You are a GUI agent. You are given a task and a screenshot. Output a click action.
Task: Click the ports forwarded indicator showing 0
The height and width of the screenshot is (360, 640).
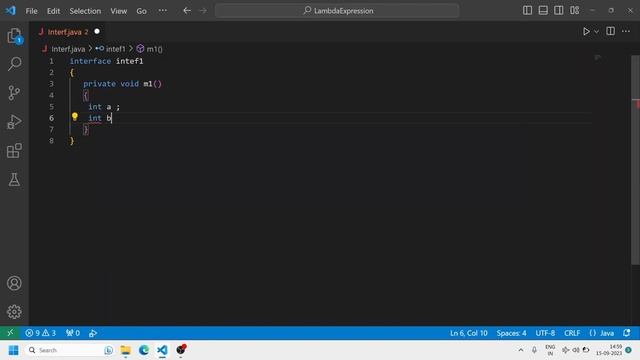pos(73,333)
